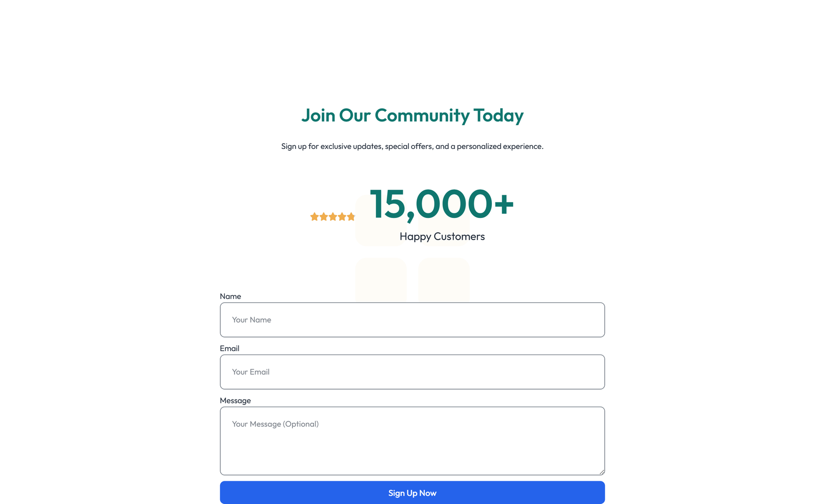Click the Message field label

pyautogui.click(x=235, y=400)
